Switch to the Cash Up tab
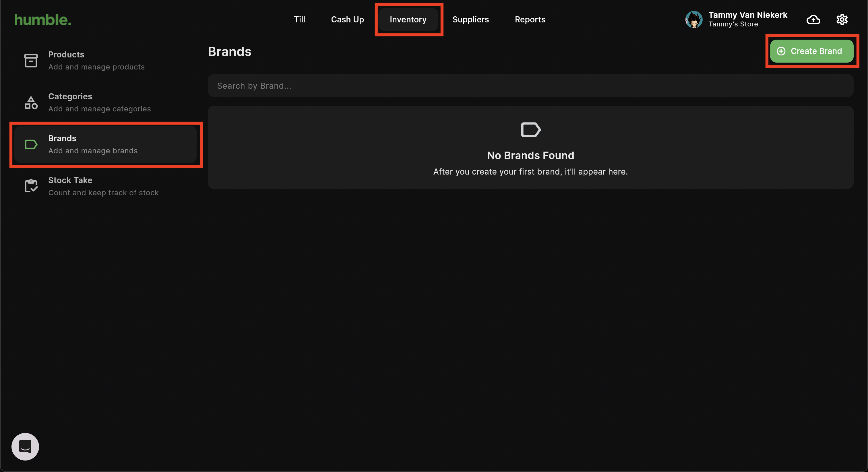 (x=347, y=20)
